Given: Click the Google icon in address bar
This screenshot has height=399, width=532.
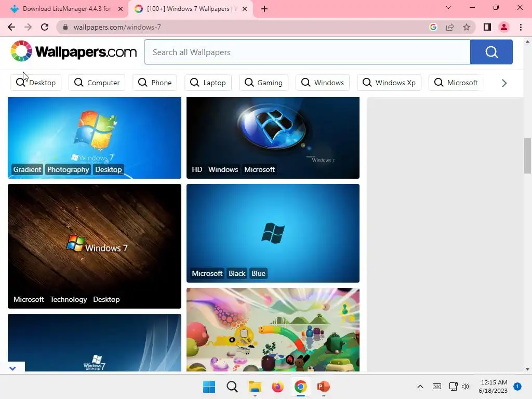Looking at the screenshot, I should pos(433,27).
